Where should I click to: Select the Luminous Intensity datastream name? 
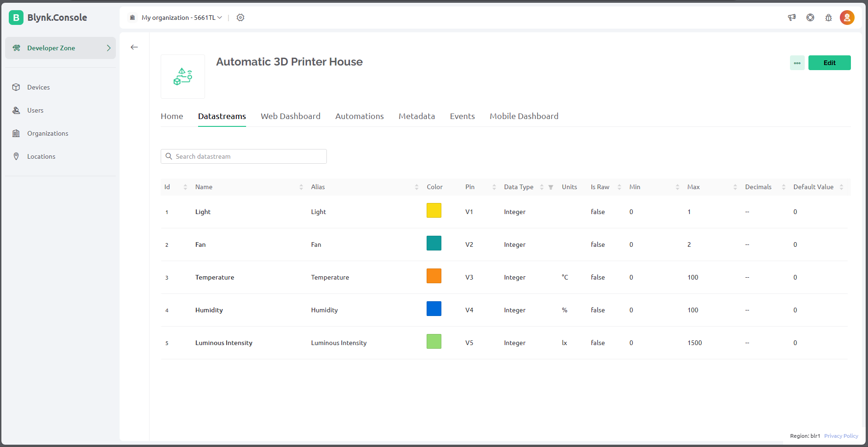[224, 343]
